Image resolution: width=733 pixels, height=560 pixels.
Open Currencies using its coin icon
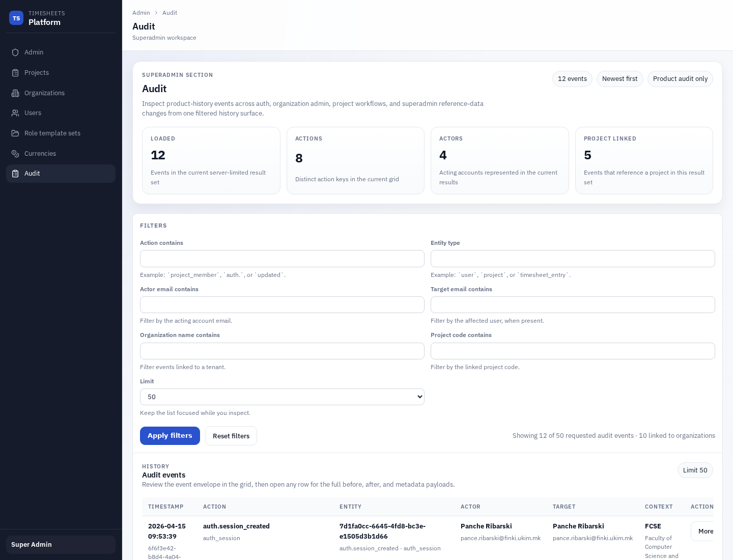16,153
